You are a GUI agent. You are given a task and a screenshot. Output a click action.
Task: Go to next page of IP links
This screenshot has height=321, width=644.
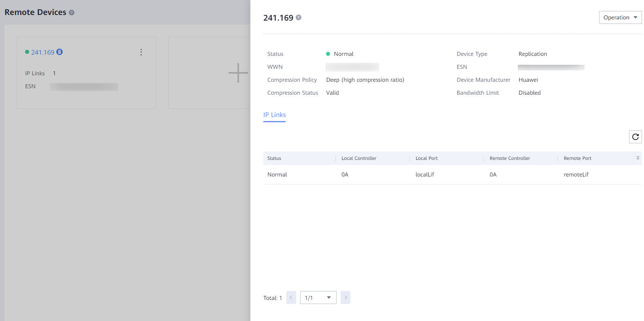345,298
